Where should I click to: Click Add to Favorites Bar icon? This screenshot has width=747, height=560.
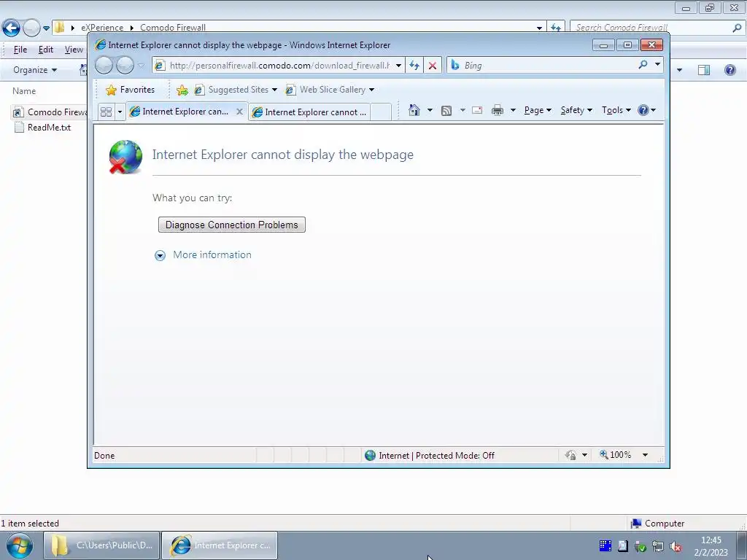point(182,90)
